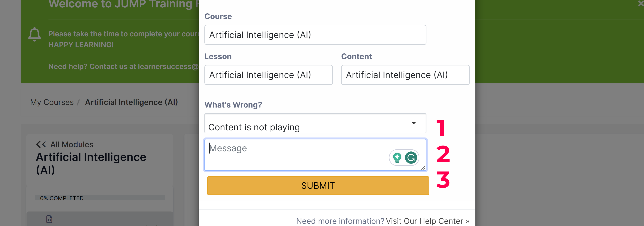This screenshot has width=644, height=226.
Task: Return to All Modules
Action: (72, 145)
